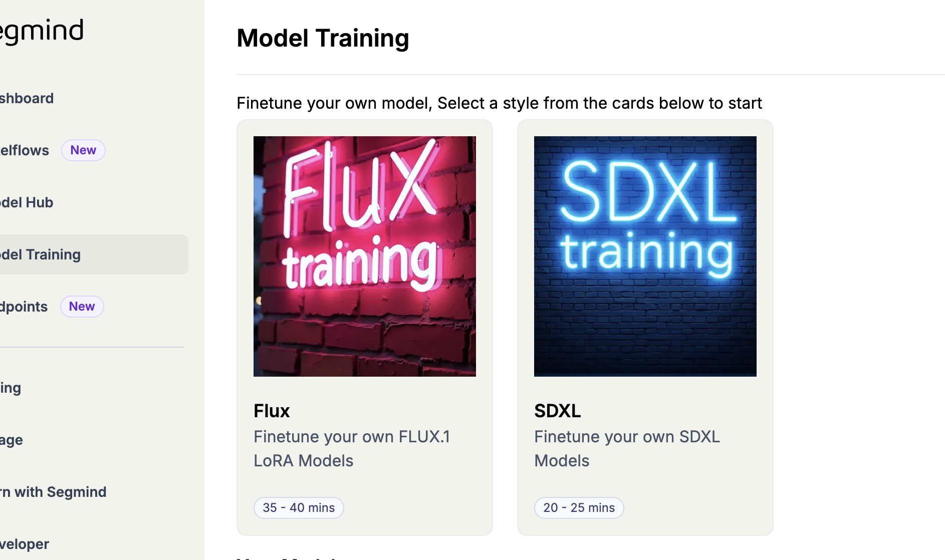
Task: Open the Billing sidebar item
Action: [11, 388]
